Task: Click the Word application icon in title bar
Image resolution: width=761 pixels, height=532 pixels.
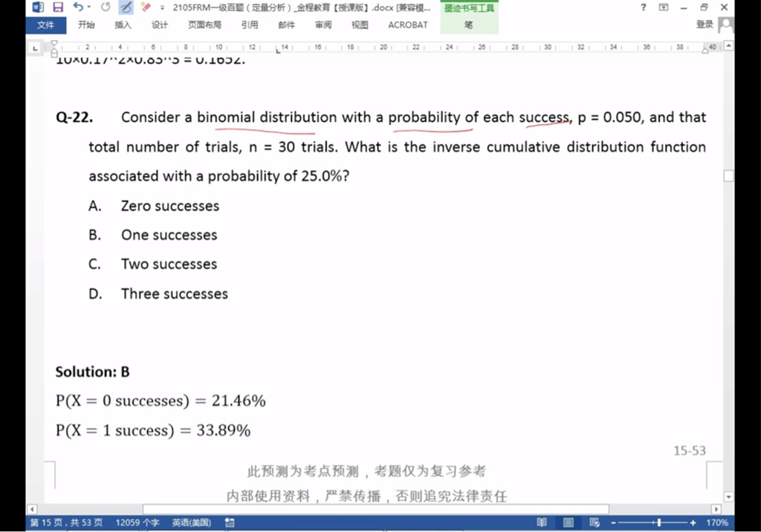Action: (x=38, y=7)
